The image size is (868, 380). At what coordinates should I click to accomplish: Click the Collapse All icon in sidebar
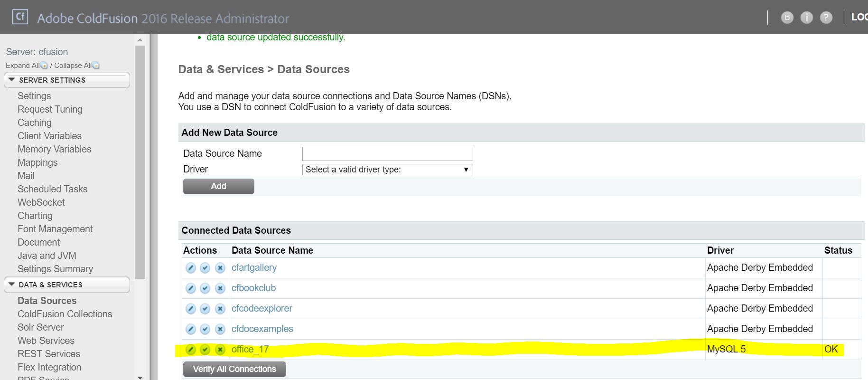96,66
